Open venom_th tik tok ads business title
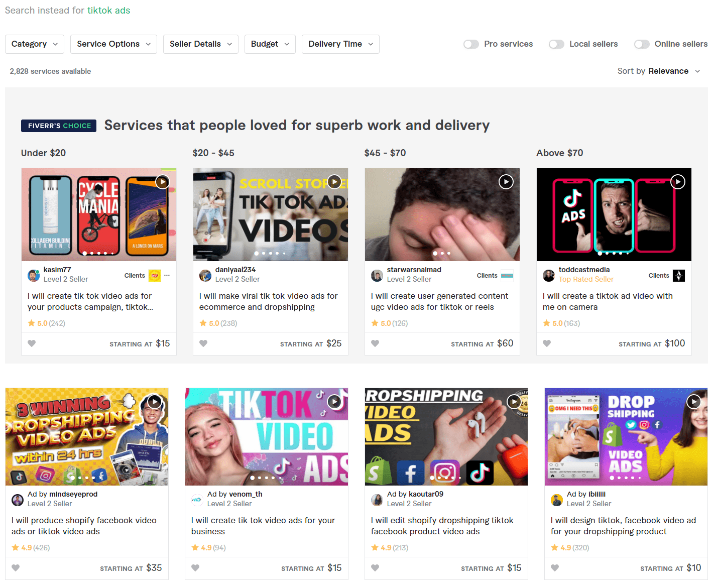This screenshot has height=588, width=714. coord(263,526)
